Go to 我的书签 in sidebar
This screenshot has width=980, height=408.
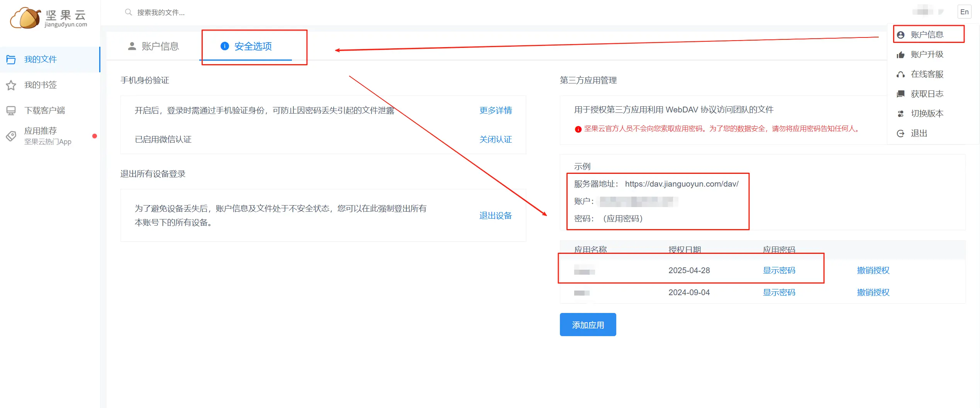(50, 85)
